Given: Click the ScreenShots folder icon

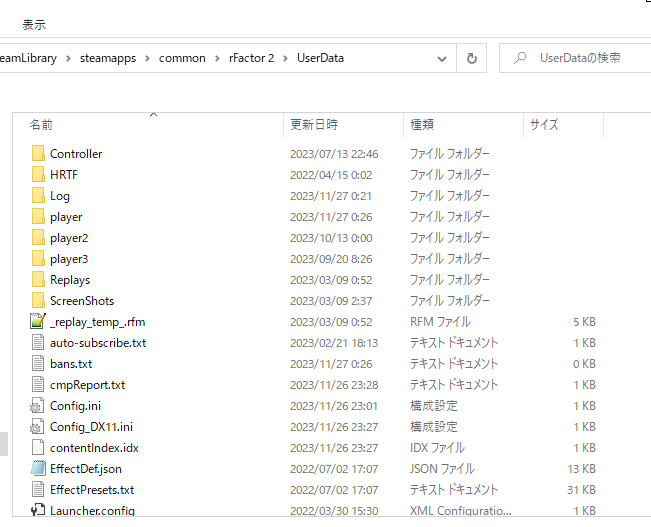Looking at the screenshot, I should point(38,300).
